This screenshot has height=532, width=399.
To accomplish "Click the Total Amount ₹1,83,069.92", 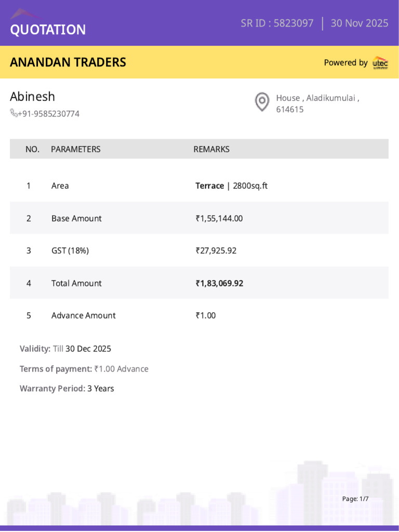I will pos(220,283).
